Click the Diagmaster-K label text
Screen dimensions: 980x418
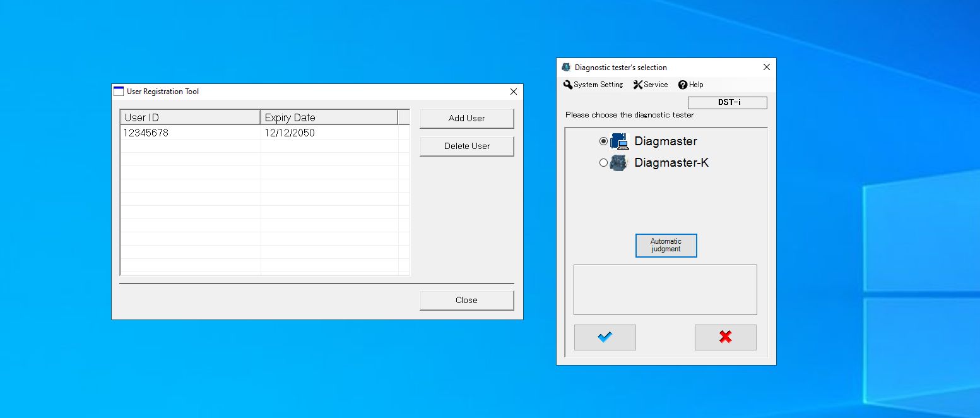(671, 163)
